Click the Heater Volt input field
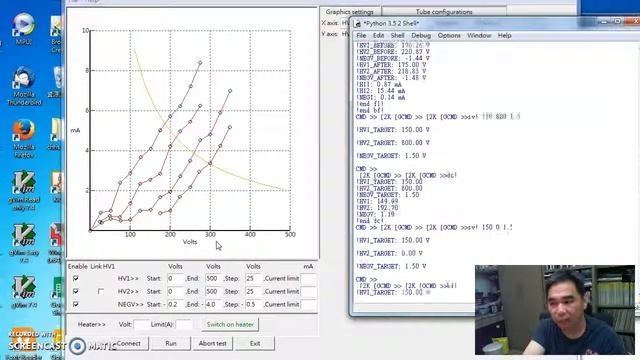Image resolution: width=640 pixels, height=360 pixels. 141,324
